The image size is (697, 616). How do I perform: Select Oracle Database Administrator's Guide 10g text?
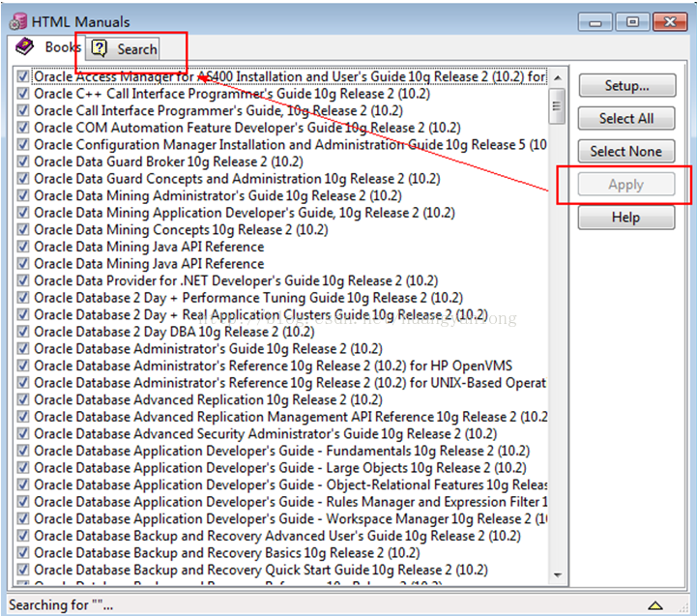208,349
